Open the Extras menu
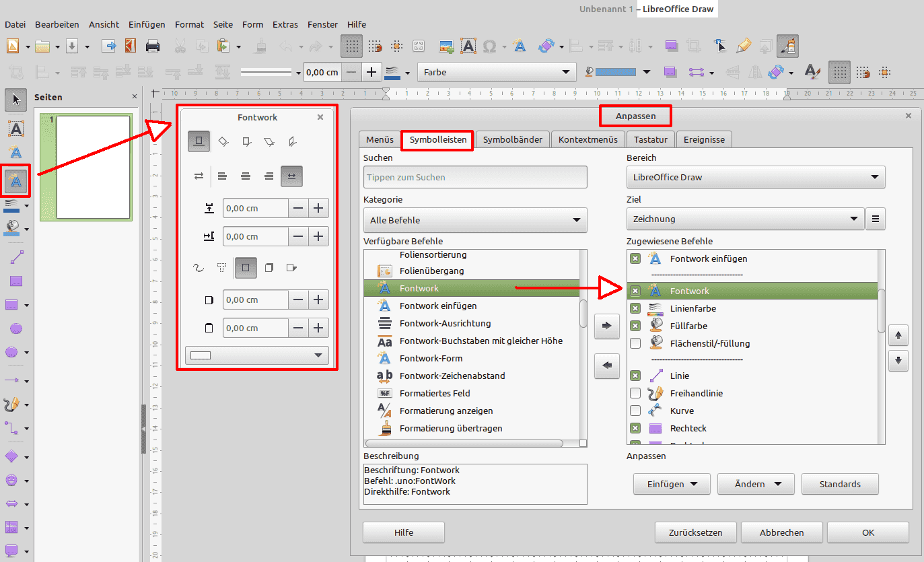This screenshot has width=924, height=562. click(x=285, y=24)
